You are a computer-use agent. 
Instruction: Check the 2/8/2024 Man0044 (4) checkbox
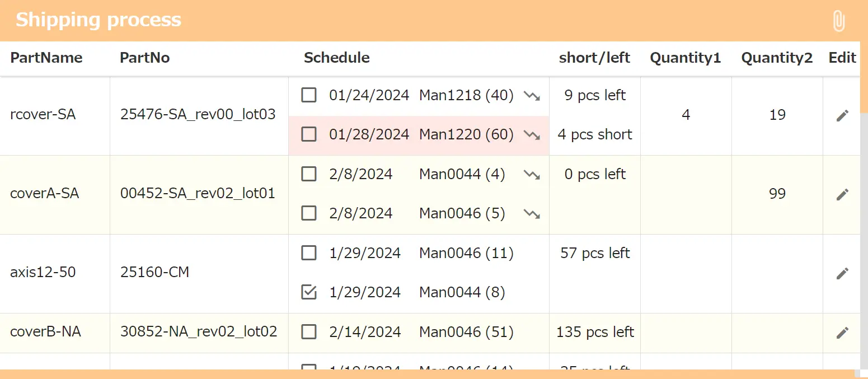309,174
